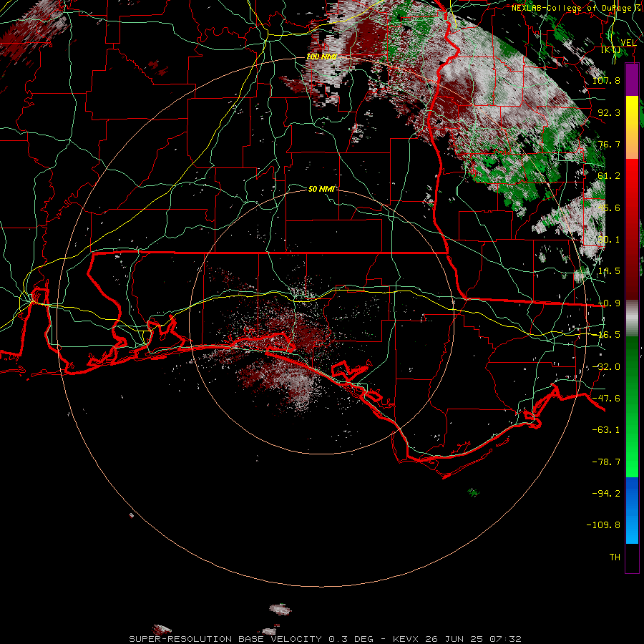Click the -16.5 legend value
Viewport: 644px width, 644px height.
pyautogui.click(x=609, y=335)
